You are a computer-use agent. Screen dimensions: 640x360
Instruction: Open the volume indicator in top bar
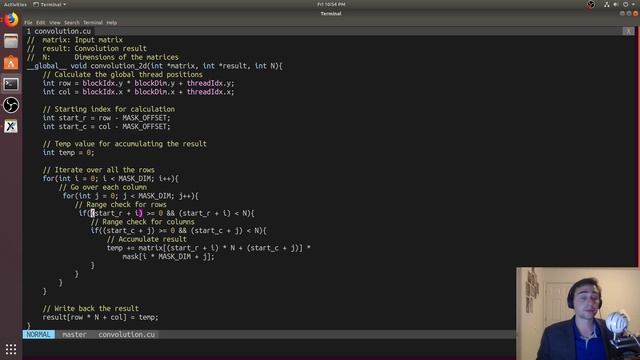[616, 4]
